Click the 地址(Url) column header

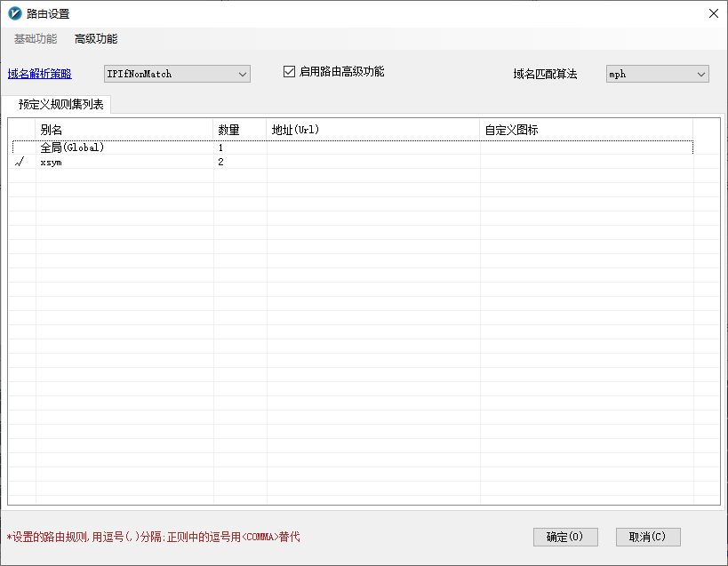[373, 130]
